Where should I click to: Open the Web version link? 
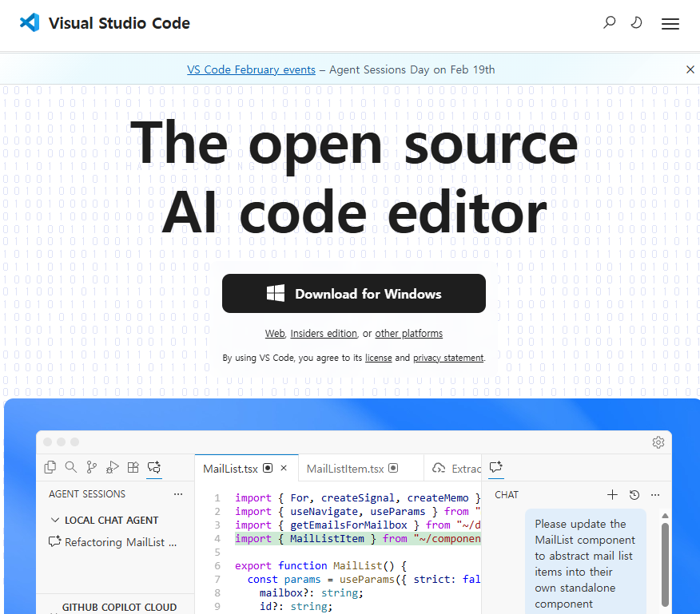tap(275, 333)
